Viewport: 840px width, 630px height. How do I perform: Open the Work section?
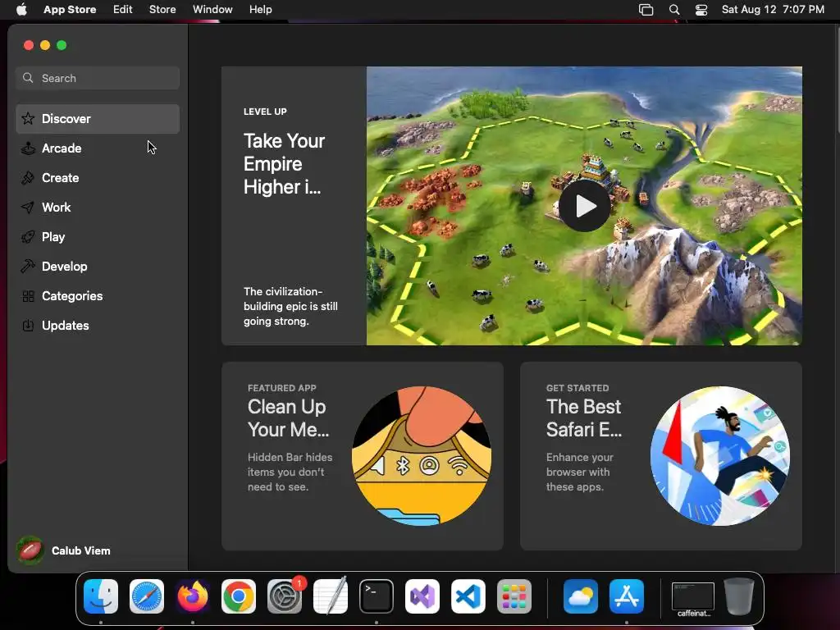[98, 208]
